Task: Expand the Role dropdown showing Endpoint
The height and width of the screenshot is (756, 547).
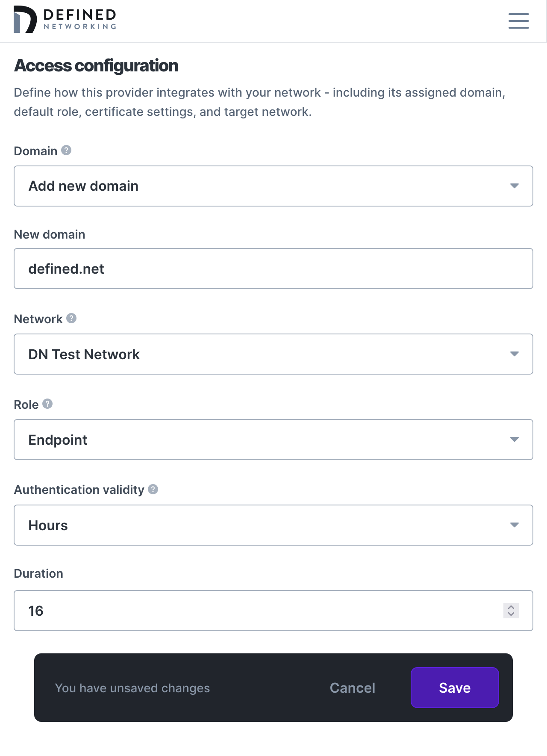Action: [273, 440]
